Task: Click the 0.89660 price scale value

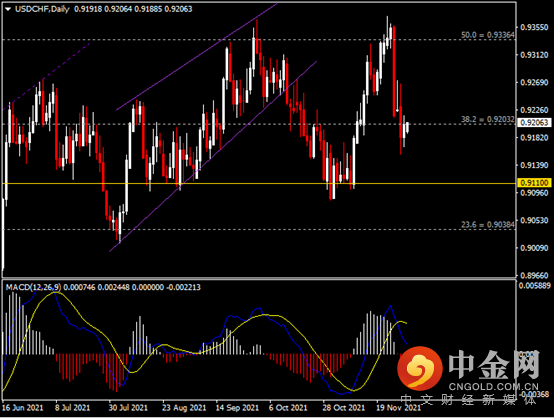Action: [534, 275]
